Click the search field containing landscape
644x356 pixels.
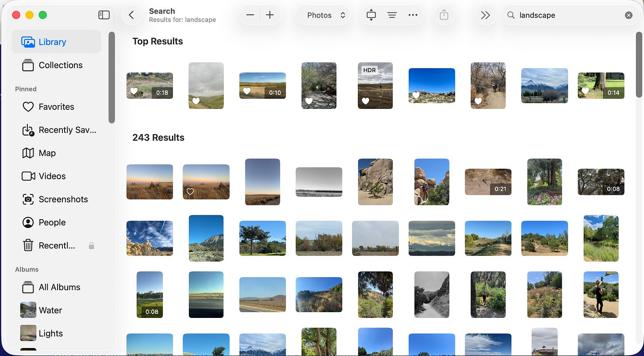(x=570, y=15)
